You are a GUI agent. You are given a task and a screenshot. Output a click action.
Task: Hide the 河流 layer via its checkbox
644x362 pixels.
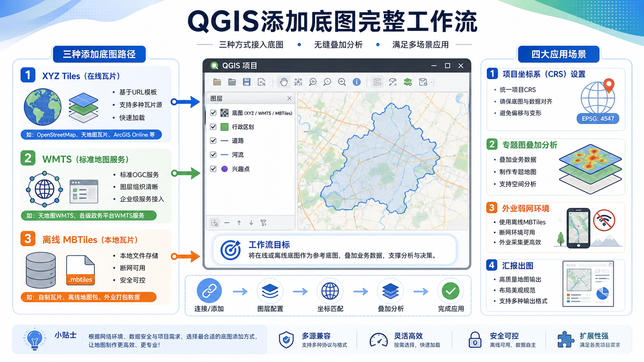pos(213,155)
